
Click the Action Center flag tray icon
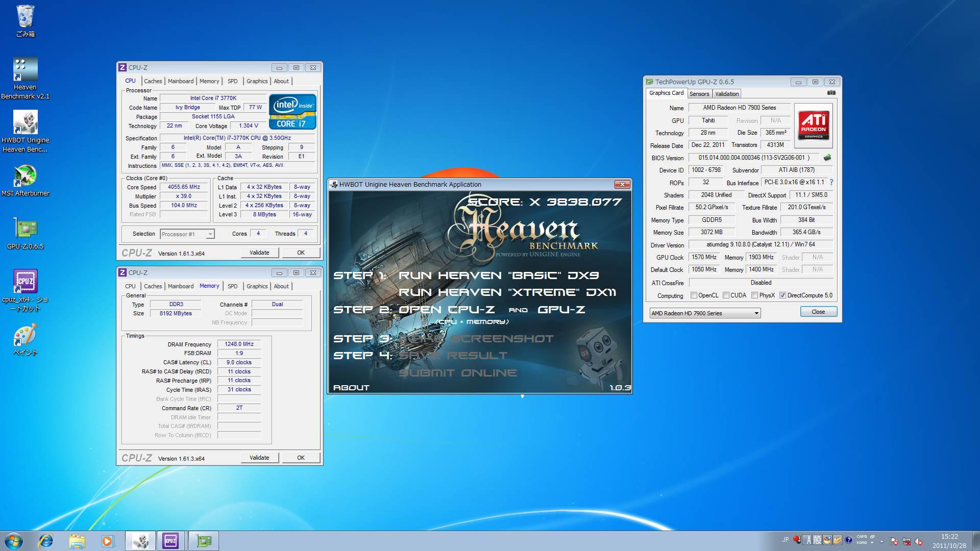[894, 541]
